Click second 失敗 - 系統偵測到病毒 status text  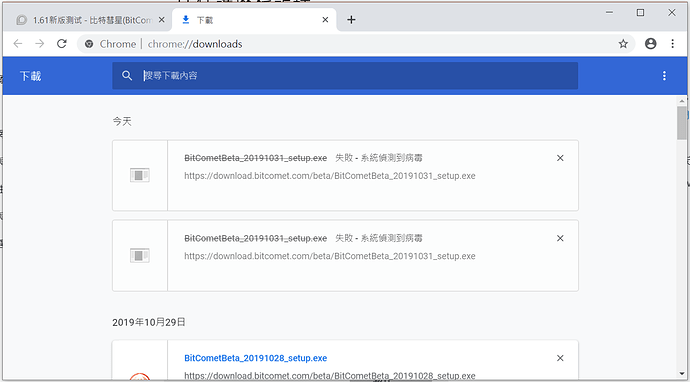379,238
